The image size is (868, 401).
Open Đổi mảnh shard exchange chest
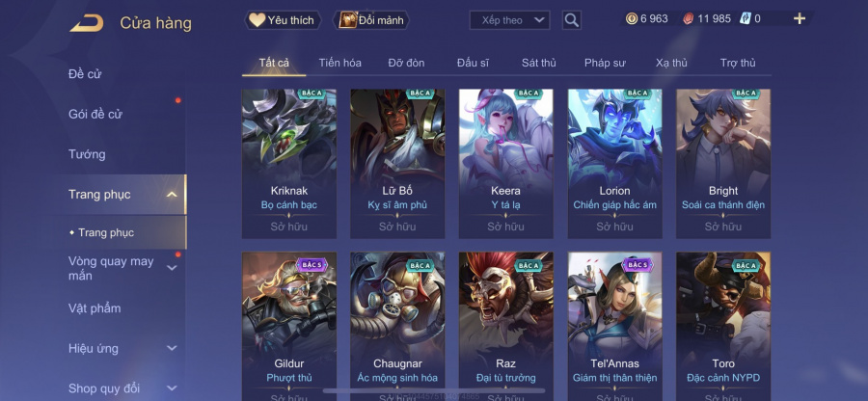[x=370, y=20]
